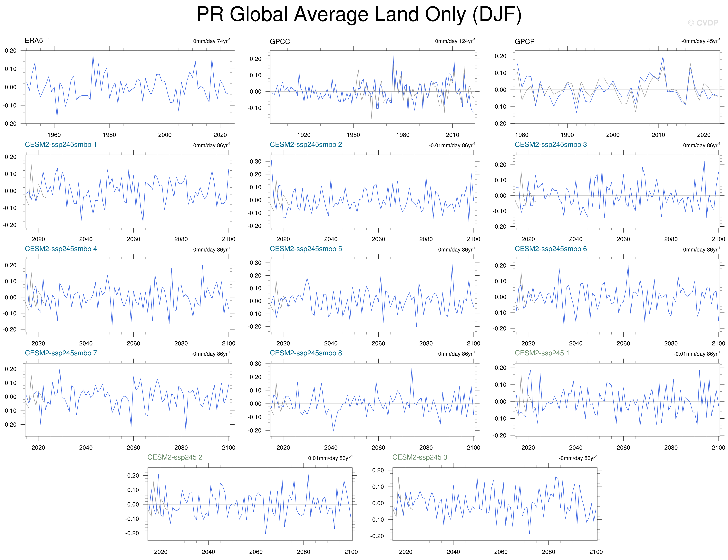Click the CESM2-ssp245smbb 5 label
The image size is (728, 560).
pyautogui.click(x=306, y=249)
